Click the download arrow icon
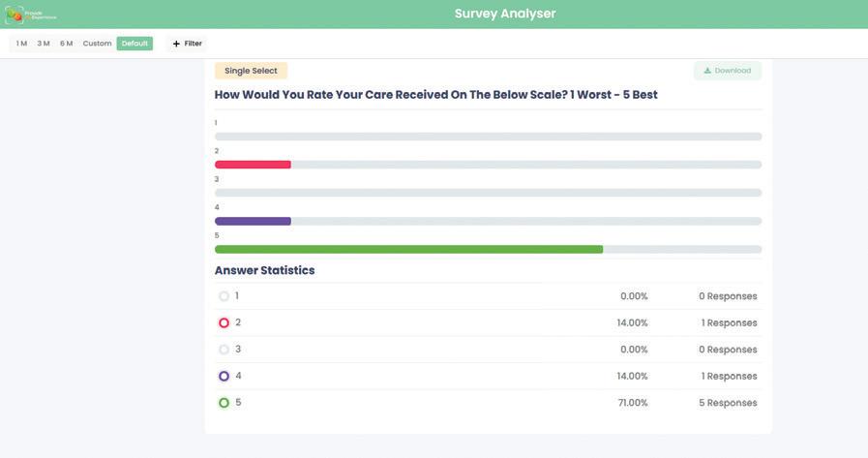The image size is (868, 458). point(707,71)
